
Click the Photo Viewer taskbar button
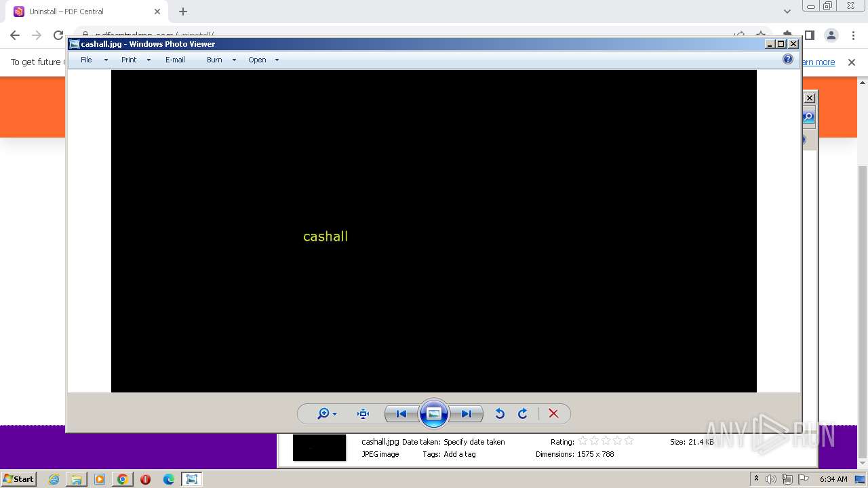pyautogui.click(x=192, y=479)
